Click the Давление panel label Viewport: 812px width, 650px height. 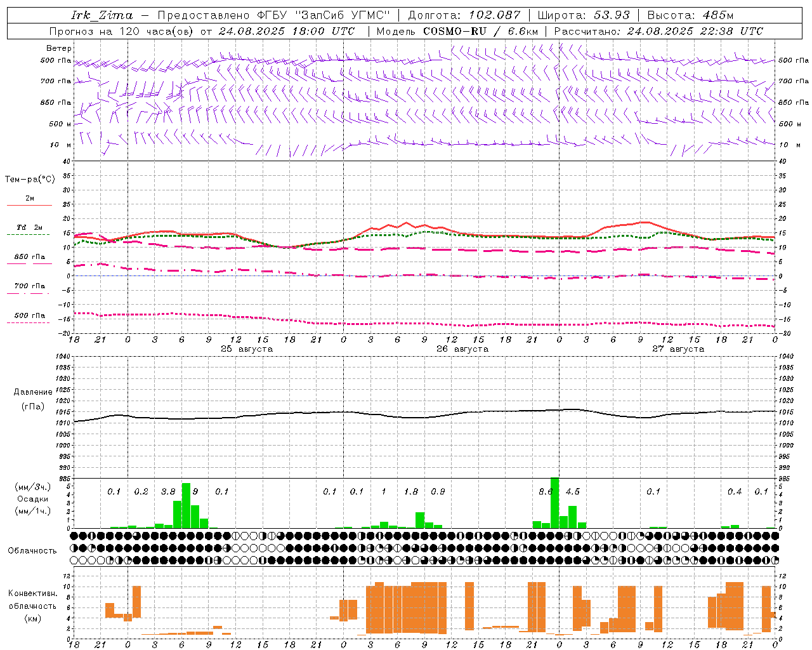[33, 392]
